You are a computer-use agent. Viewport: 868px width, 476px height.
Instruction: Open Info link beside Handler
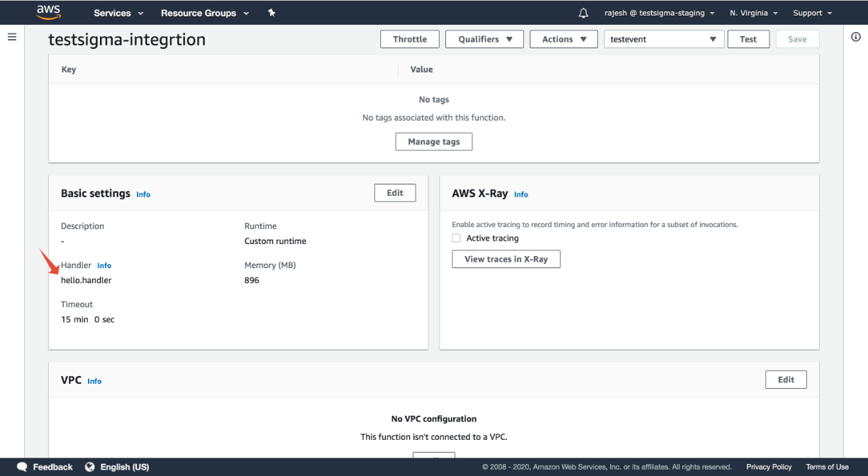click(x=104, y=265)
